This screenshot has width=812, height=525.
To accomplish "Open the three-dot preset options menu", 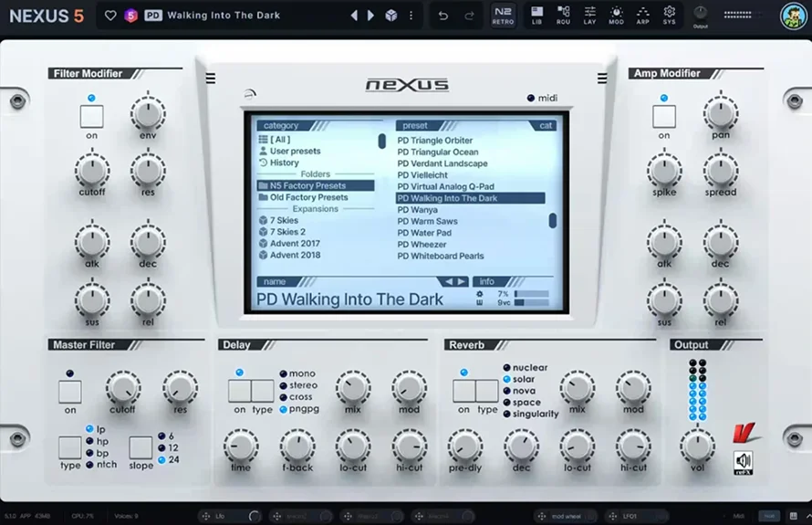I will (x=411, y=16).
